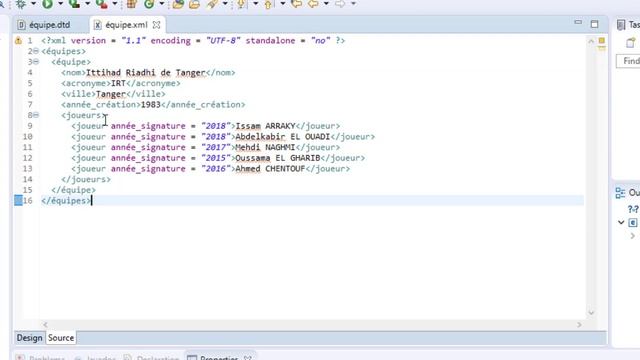Screen dimensions: 640x360
Task: Click the Open Task folder icon
Action: [195, 4]
